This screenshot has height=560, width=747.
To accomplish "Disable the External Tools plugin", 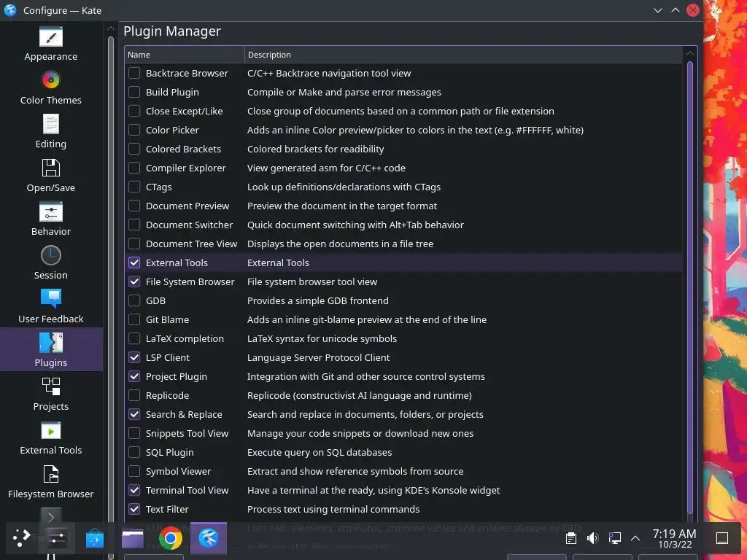I will coord(134,262).
